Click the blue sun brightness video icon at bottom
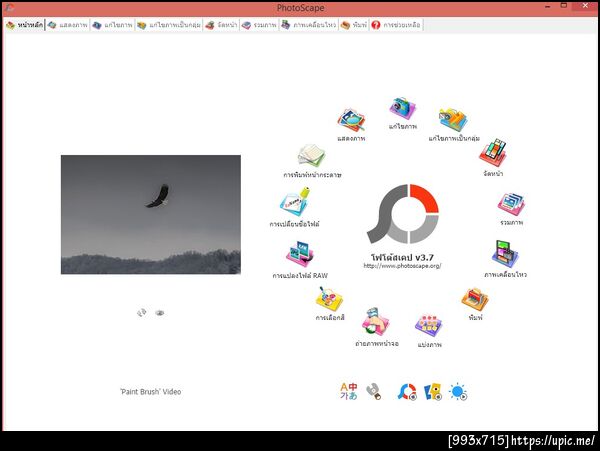This screenshot has height=451, width=600. pyautogui.click(x=458, y=392)
